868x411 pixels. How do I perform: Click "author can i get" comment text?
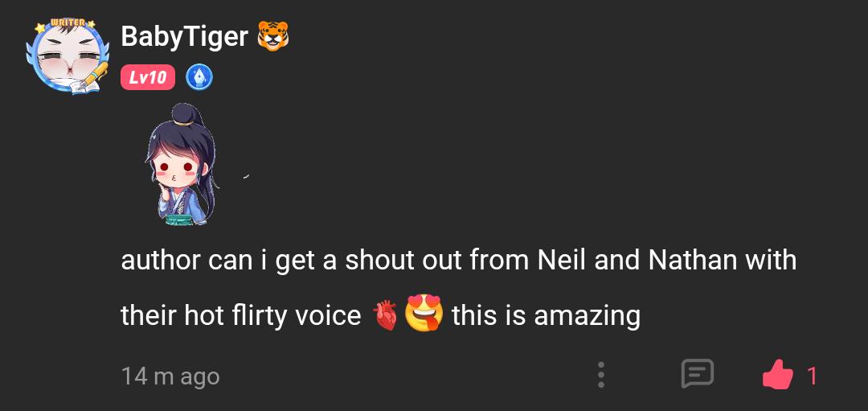tap(215, 261)
